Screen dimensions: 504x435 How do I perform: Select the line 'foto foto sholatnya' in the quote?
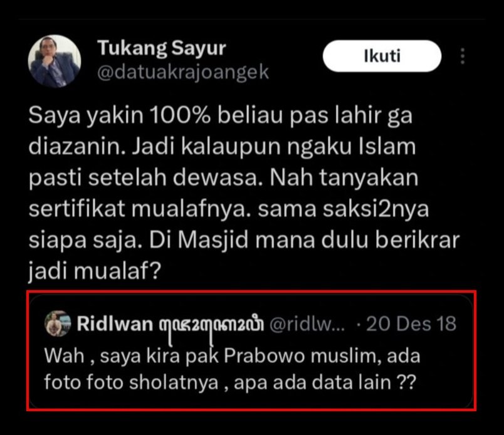coord(131,383)
